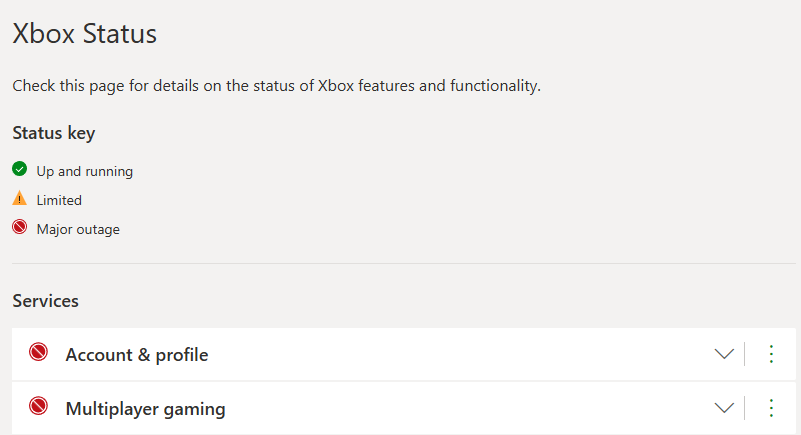Click the Major outage label text
Viewport: 801px width, 435px height.
point(78,230)
